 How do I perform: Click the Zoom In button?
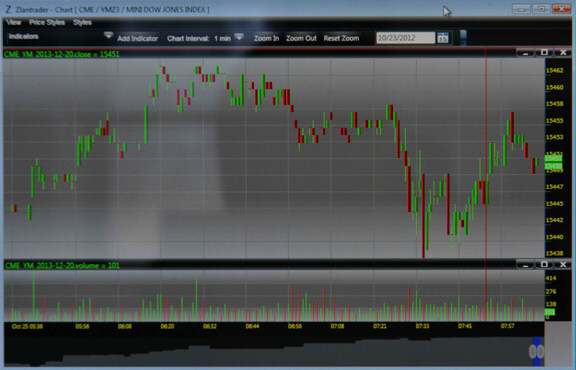pyautogui.click(x=266, y=38)
